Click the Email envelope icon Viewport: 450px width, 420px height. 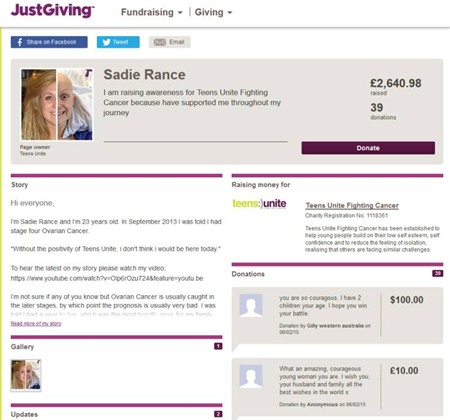pyautogui.click(x=160, y=42)
